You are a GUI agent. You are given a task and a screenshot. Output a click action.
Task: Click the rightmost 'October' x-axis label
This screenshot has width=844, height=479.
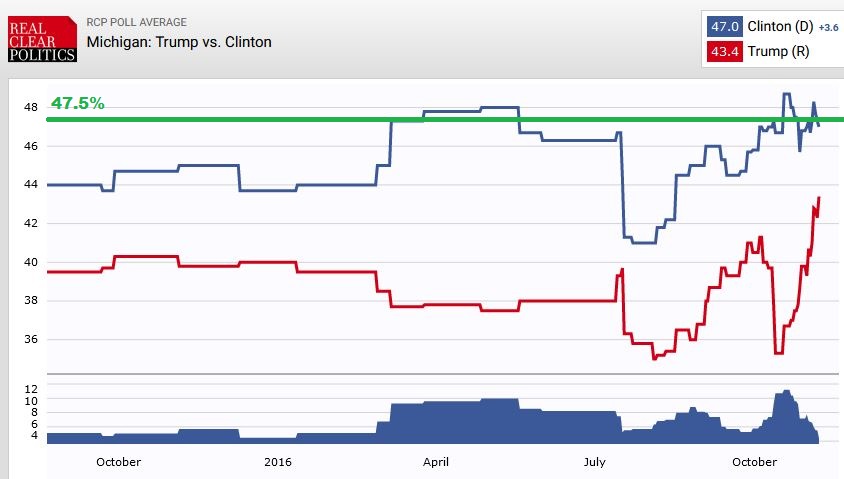coord(754,462)
